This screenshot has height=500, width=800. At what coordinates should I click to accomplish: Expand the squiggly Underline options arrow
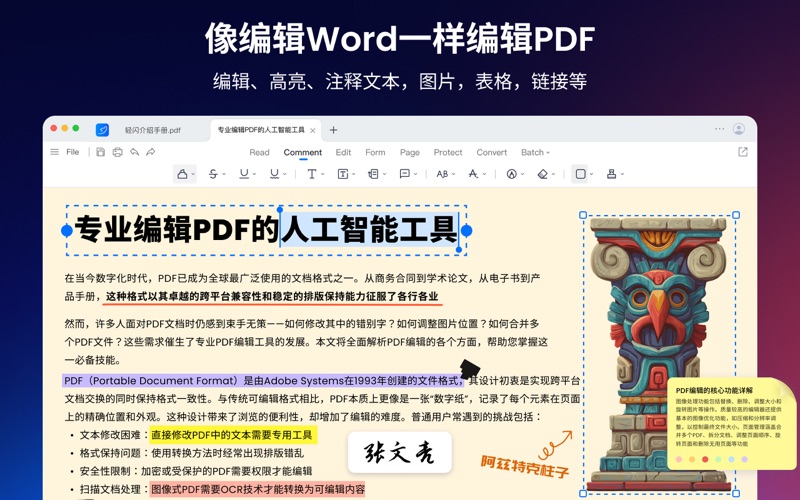[x=285, y=174]
